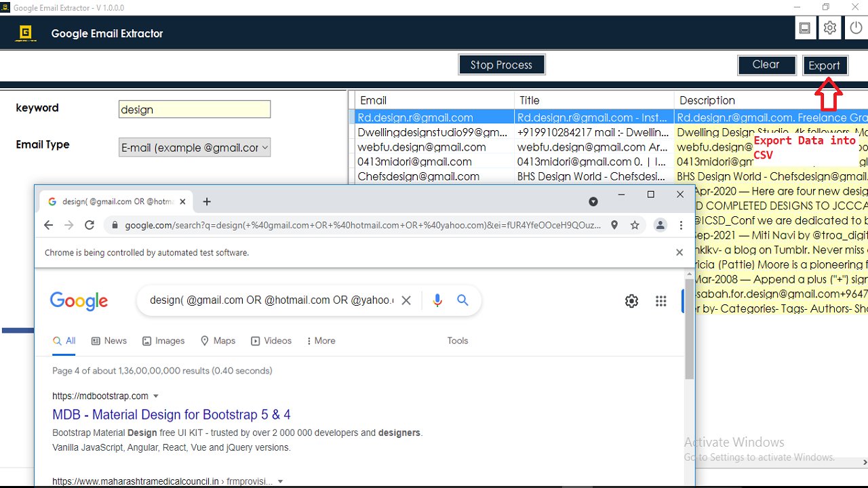The width and height of the screenshot is (868, 488).
Task: Open the settings gear in header
Action: click(830, 28)
